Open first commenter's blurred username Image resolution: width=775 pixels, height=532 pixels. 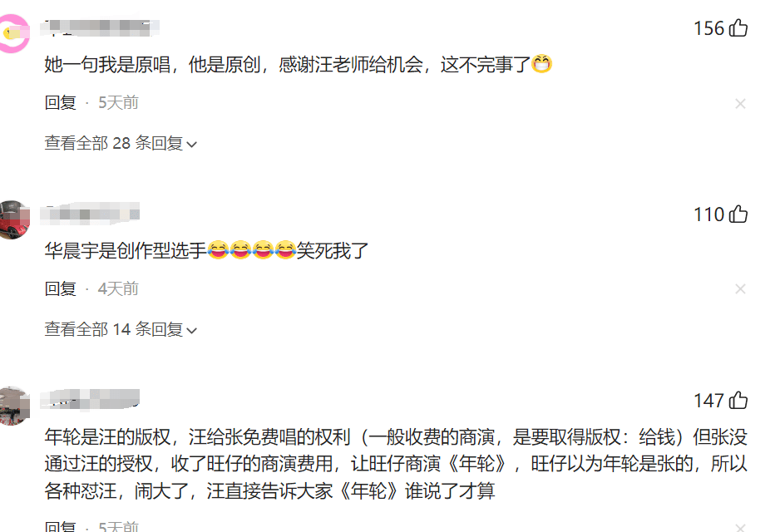100,27
